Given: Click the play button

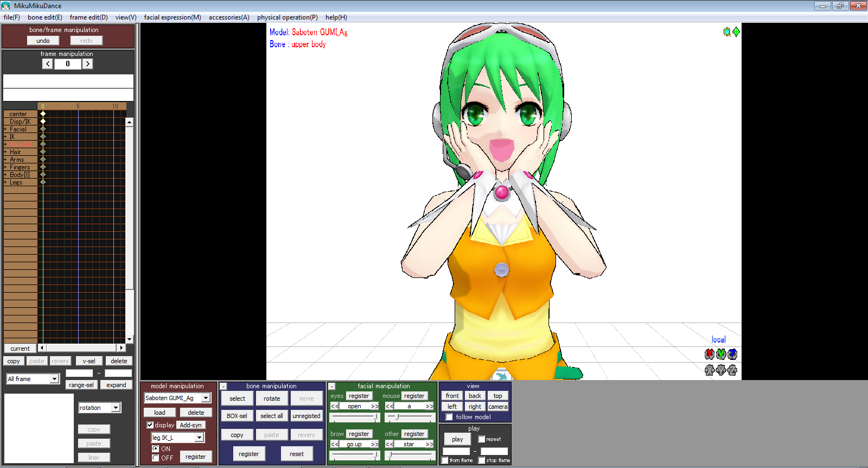Looking at the screenshot, I should tap(457, 439).
